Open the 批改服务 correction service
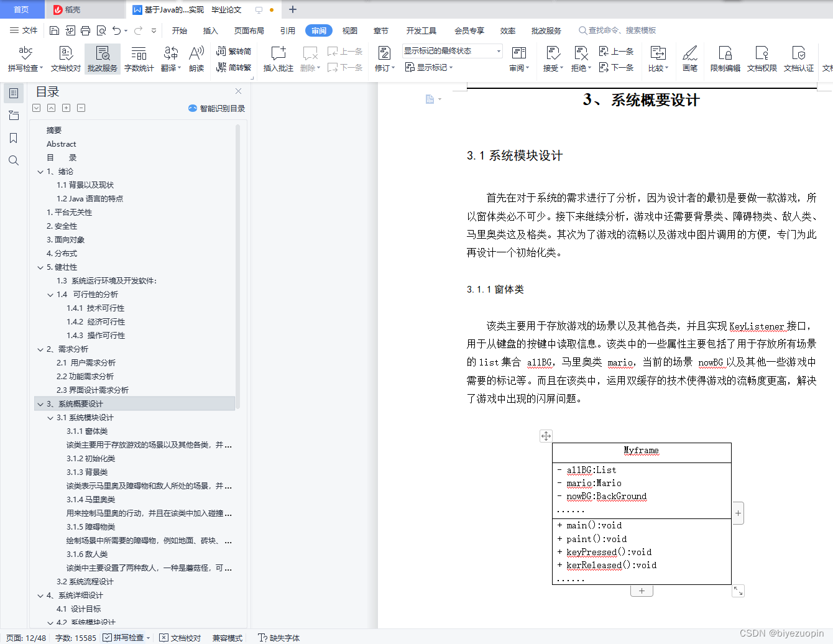Screen dimensions: 833x644 pyautogui.click(x=103, y=58)
